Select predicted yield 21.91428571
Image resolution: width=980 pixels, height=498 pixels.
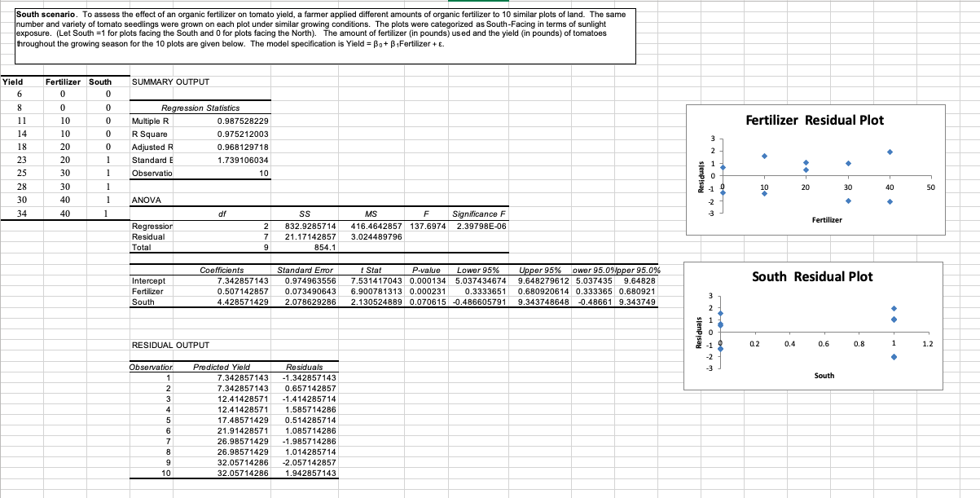tap(243, 430)
